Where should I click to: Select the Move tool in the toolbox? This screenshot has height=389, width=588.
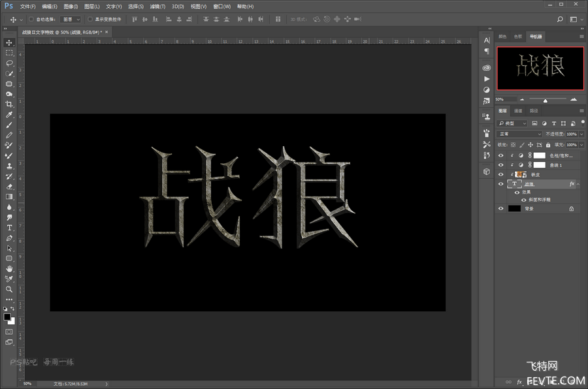pos(9,42)
